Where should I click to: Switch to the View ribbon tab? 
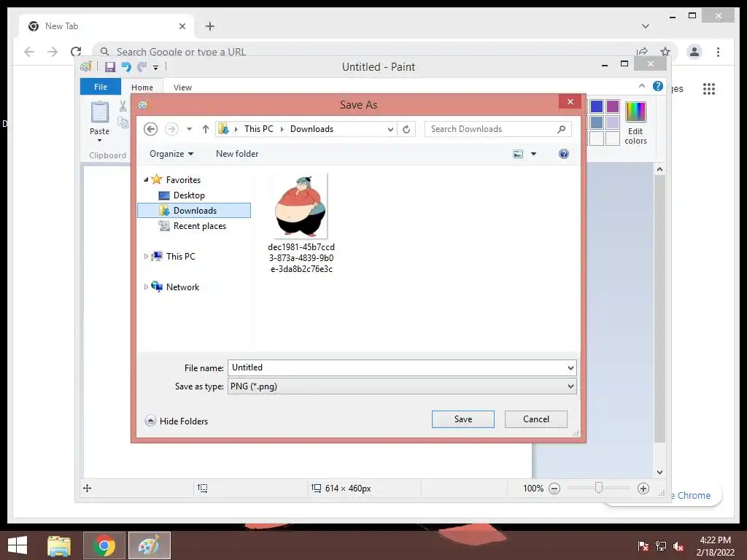(x=182, y=87)
